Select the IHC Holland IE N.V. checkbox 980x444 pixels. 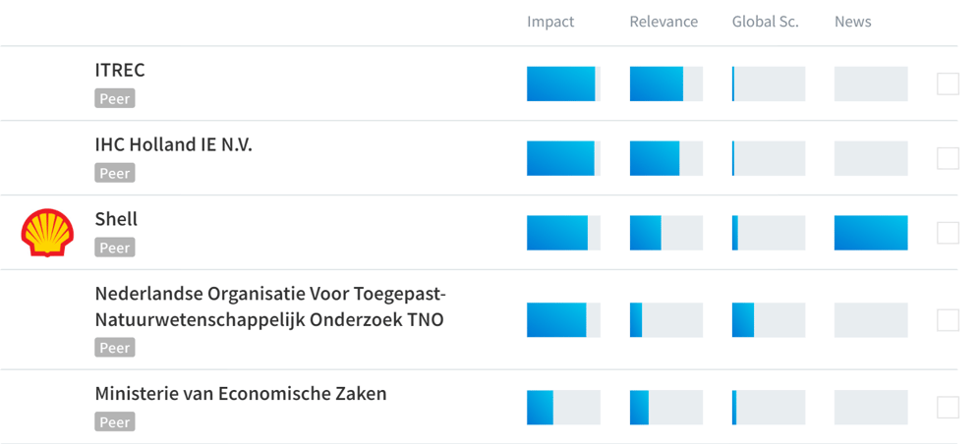[x=948, y=158]
